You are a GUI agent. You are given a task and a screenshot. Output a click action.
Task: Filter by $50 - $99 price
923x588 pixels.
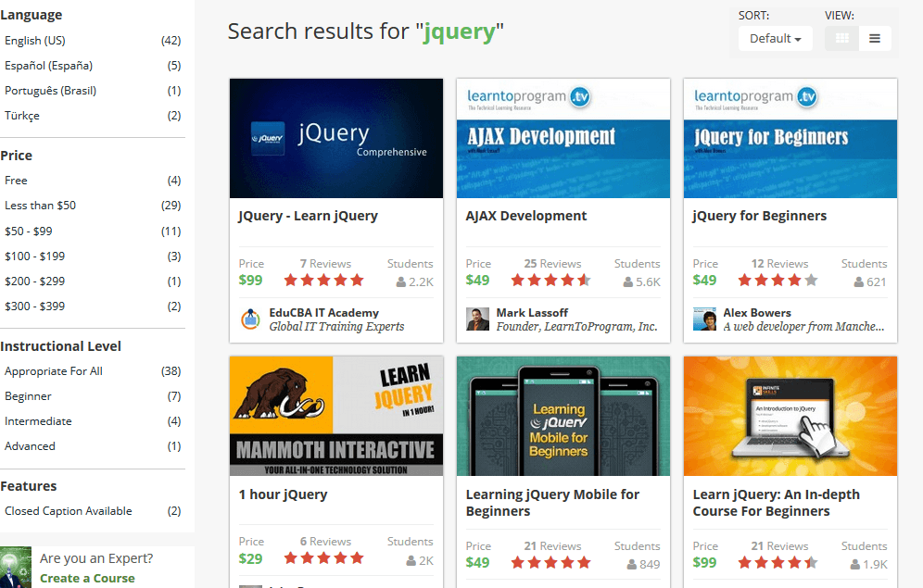[93, 231]
